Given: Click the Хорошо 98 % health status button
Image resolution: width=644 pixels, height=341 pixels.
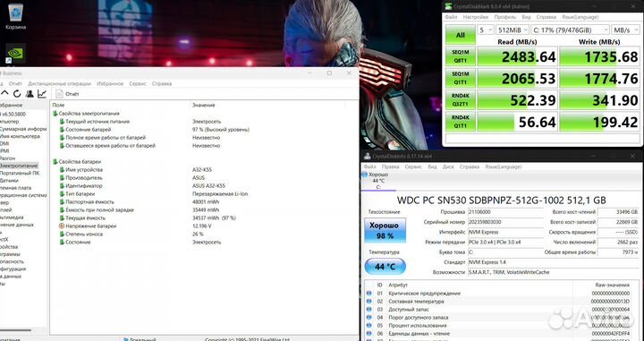Looking at the screenshot, I should point(385,231).
